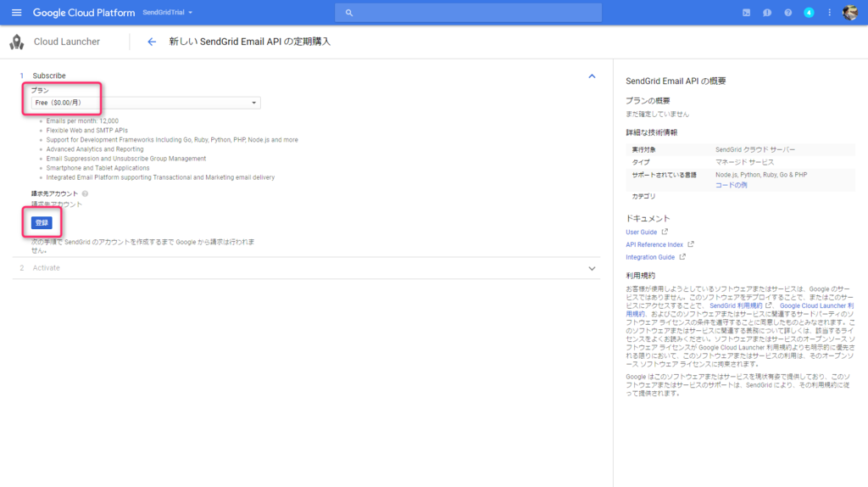Open the SendGrid 利用規約 terms link
Image resolution: width=868 pixels, height=487 pixels.
736,305
